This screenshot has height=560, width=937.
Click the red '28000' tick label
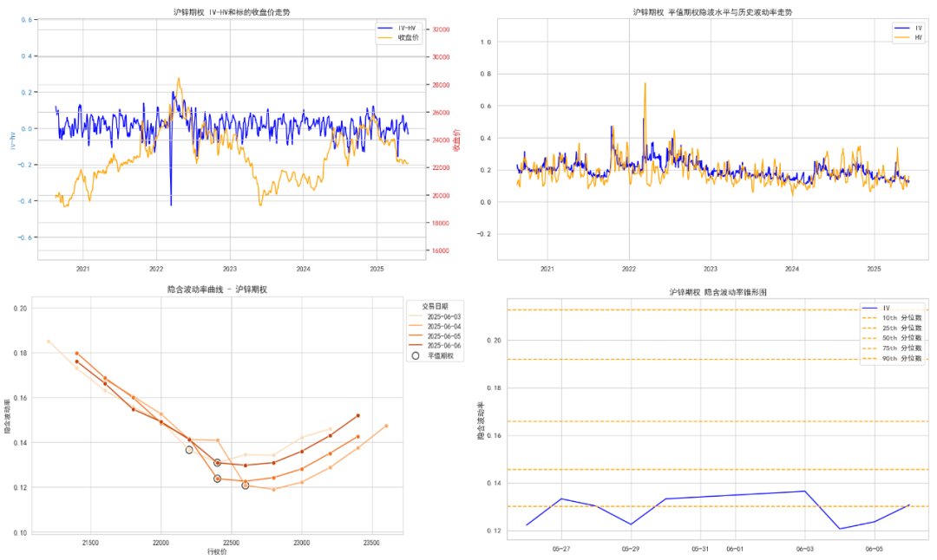point(441,85)
